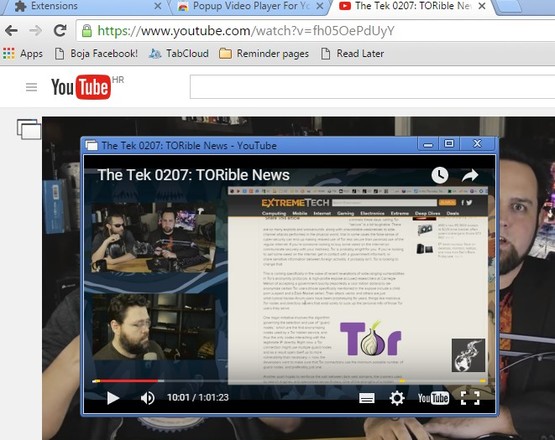The height and width of the screenshot is (440, 555).
Task: Click the browser forward arrow
Action: (x=35, y=31)
